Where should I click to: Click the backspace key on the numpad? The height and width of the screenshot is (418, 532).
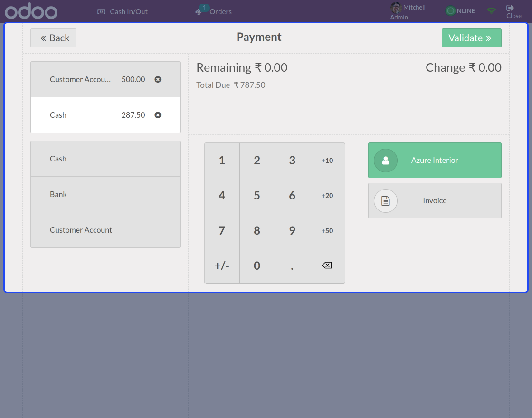click(x=327, y=266)
